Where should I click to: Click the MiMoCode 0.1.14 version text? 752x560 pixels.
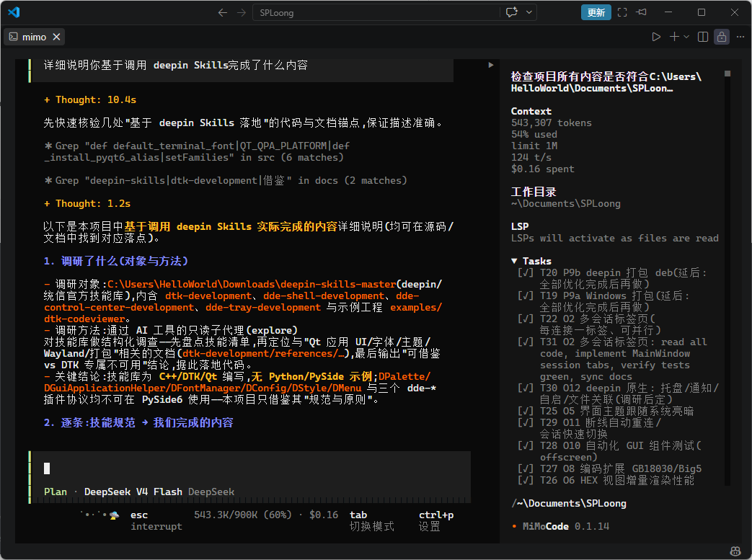coord(565,526)
